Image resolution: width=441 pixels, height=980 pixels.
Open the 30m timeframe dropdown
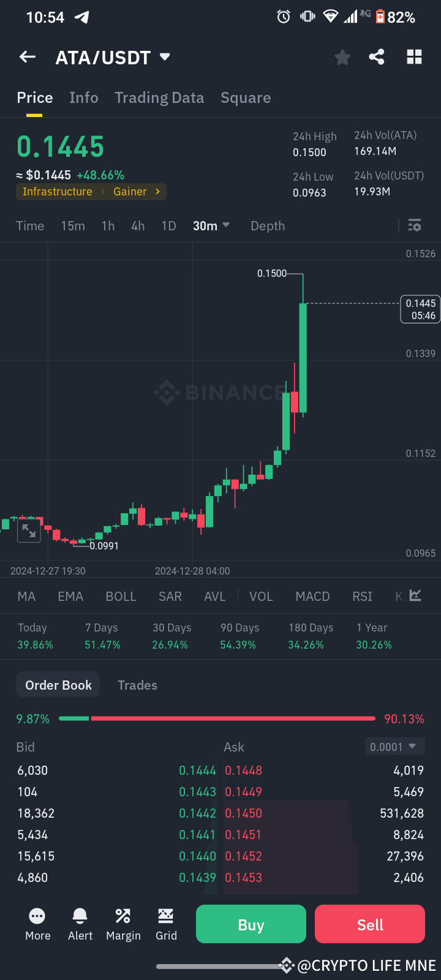211,225
